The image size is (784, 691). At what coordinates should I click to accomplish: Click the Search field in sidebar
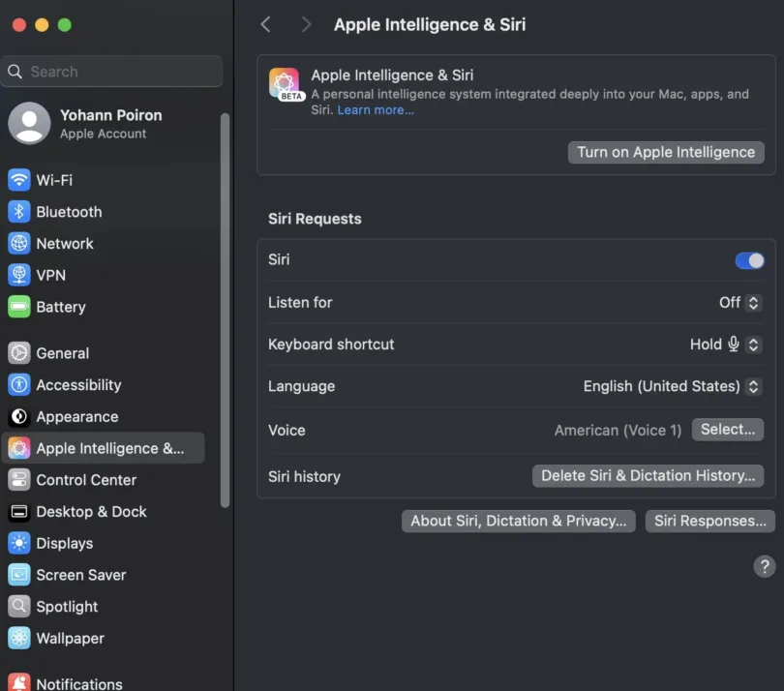[x=114, y=72]
